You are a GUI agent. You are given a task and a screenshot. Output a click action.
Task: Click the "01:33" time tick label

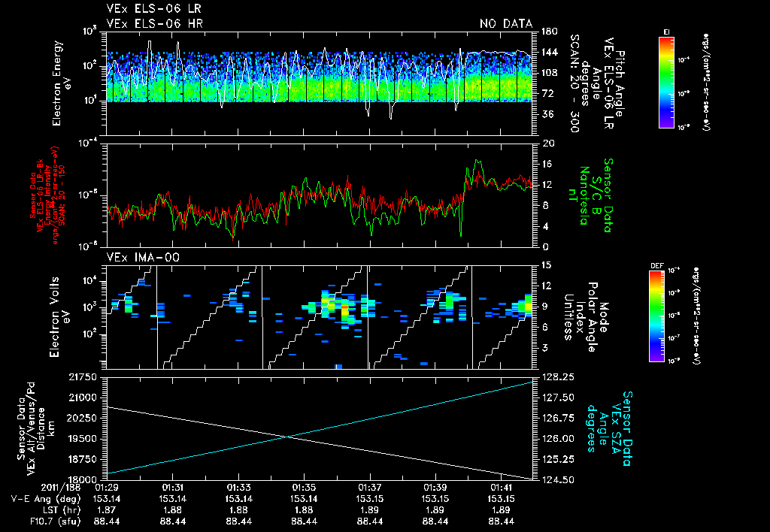pyautogui.click(x=238, y=488)
